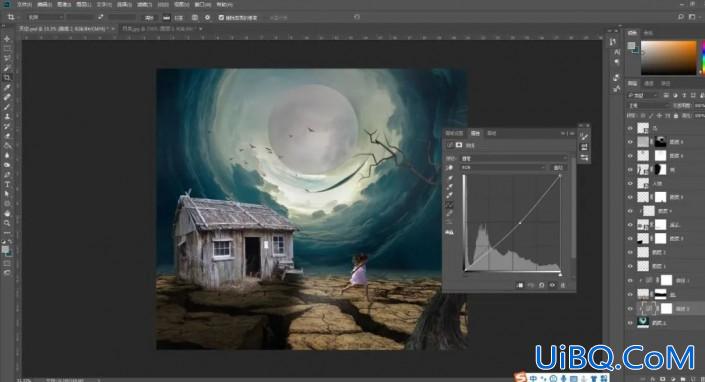The width and height of the screenshot is (705, 382).
Task: Open the Curves preset dropdown
Action: (513, 158)
